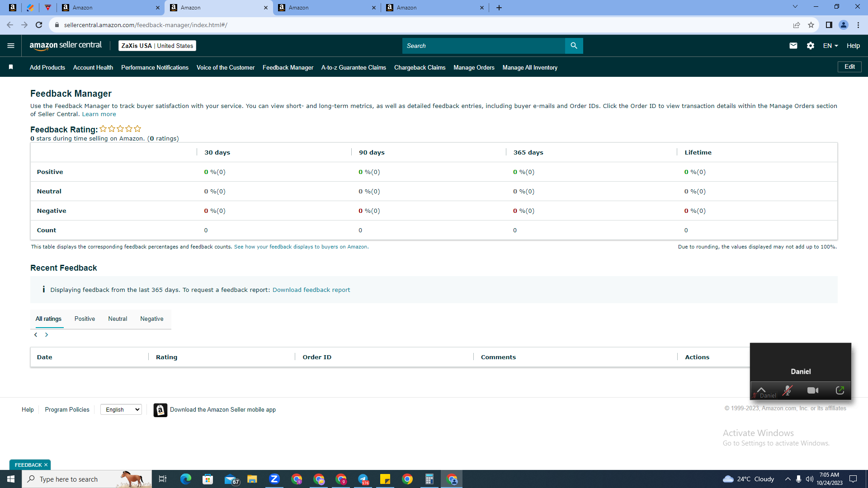Open the English language selector in footer
The image size is (868, 488).
tap(121, 409)
